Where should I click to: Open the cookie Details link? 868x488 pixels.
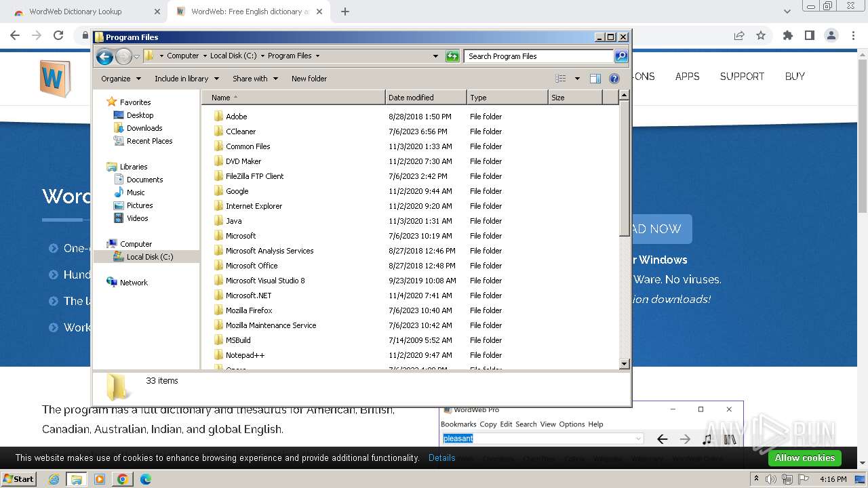(x=442, y=458)
